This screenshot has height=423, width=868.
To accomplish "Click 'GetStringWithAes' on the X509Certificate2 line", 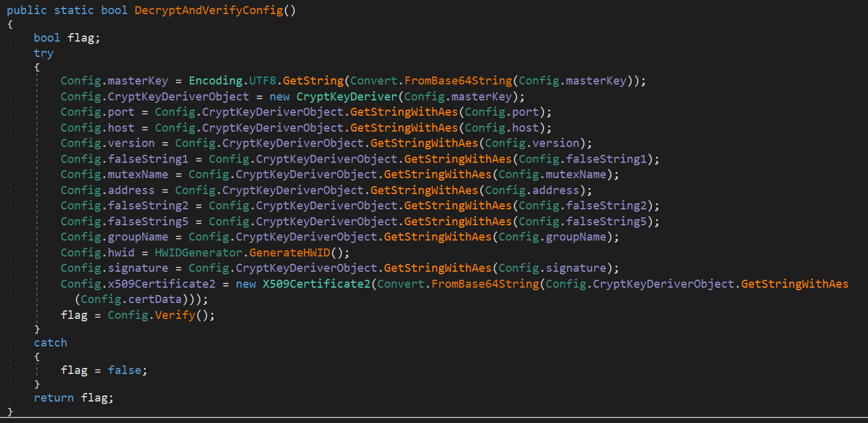I will coord(795,284).
